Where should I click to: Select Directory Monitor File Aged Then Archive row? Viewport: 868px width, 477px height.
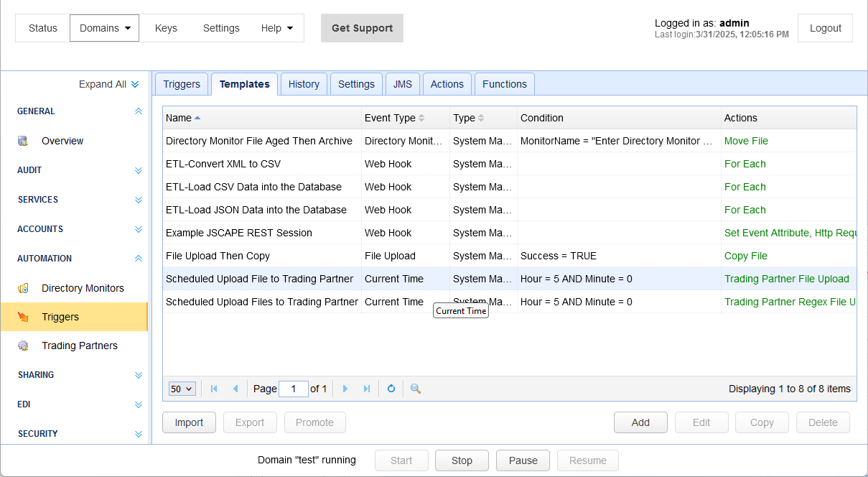point(510,141)
